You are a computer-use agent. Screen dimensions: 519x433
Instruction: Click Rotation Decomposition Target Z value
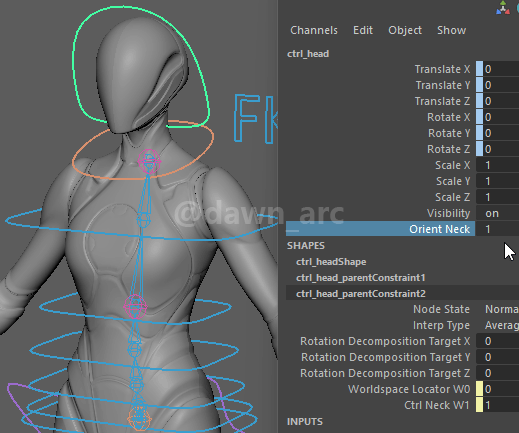point(497,373)
